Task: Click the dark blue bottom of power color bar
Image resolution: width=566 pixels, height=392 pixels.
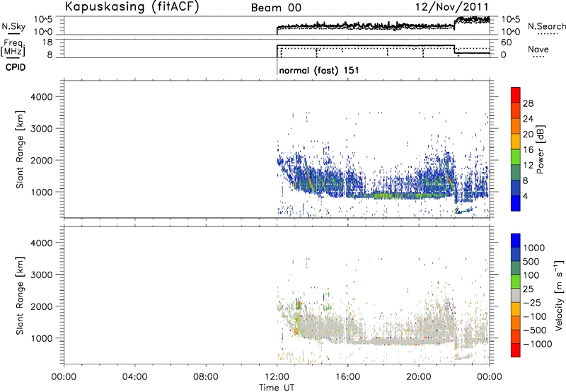Action: tap(516, 203)
